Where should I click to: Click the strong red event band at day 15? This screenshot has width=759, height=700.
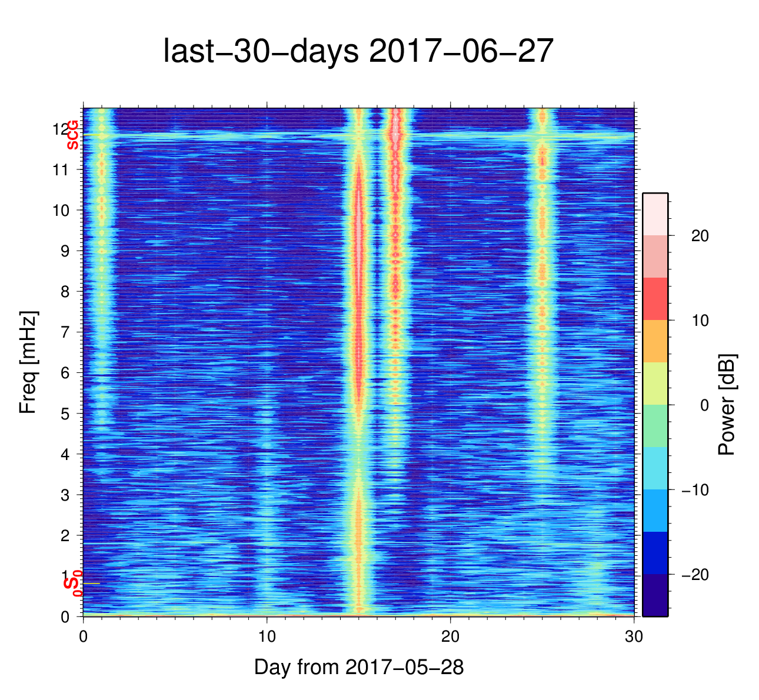(358, 329)
